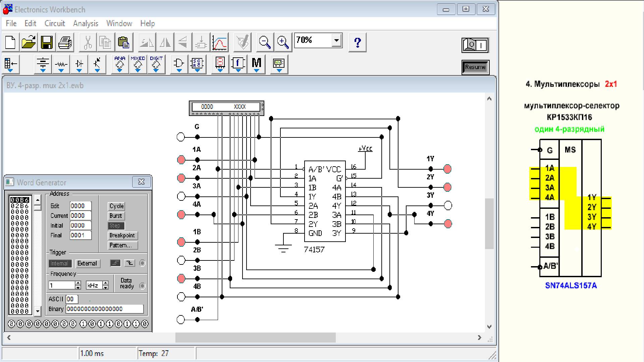The image size is (644, 362).
Task: Open the Basic resistor parts bin
Action: coord(61,64)
